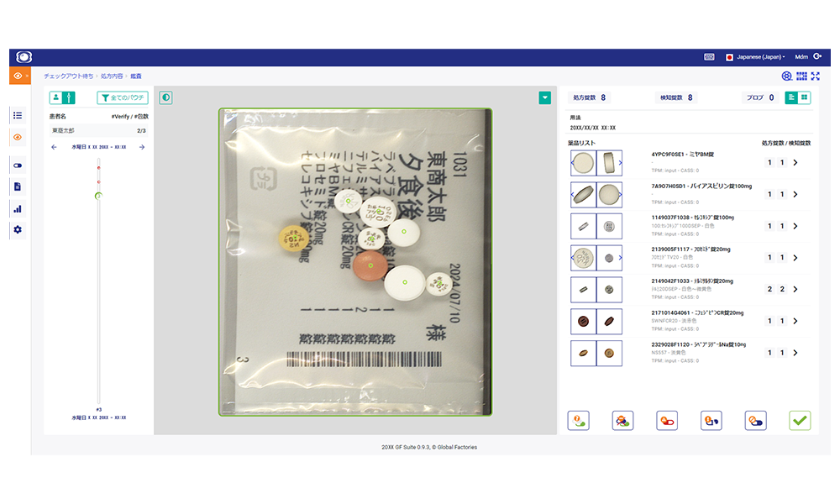This screenshot has height=504, width=840.
Task: Open the Japanese (Japan) language dropdown
Action: (756, 57)
